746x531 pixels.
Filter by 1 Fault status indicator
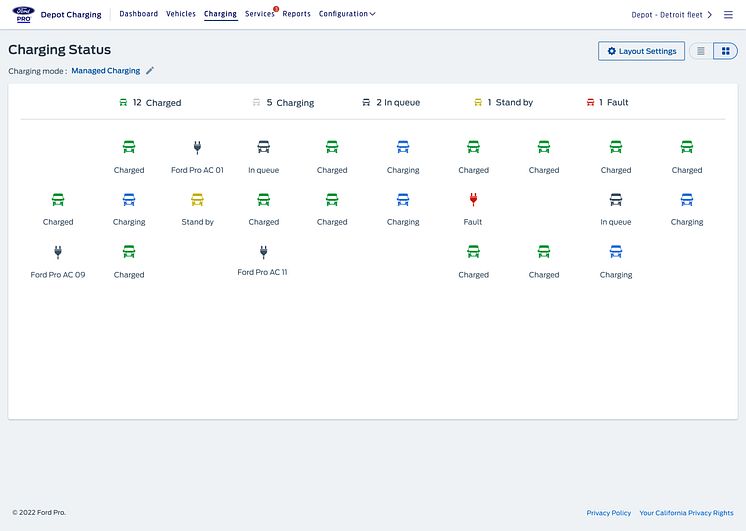point(608,103)
